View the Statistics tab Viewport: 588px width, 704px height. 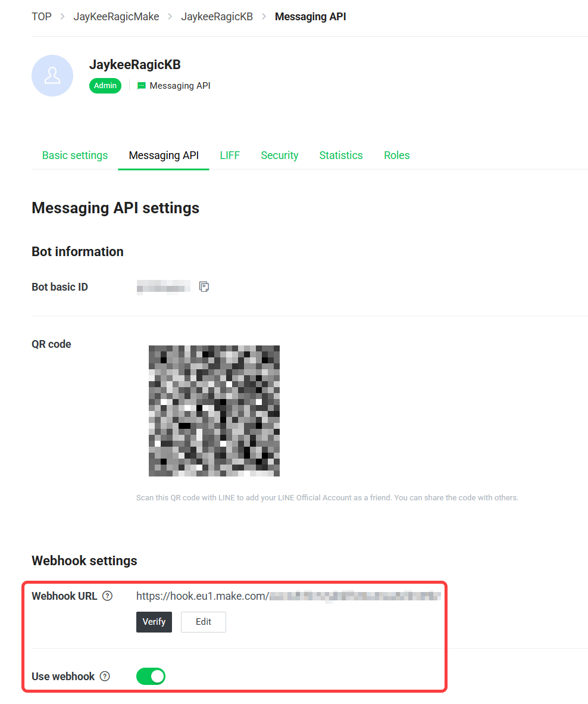(341, 155)
